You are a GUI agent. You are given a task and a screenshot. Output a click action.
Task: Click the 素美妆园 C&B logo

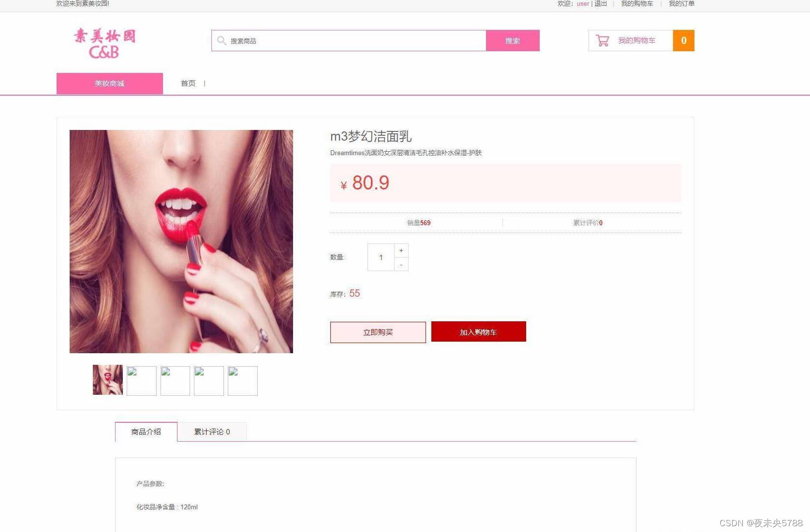[x=104, y=43]
